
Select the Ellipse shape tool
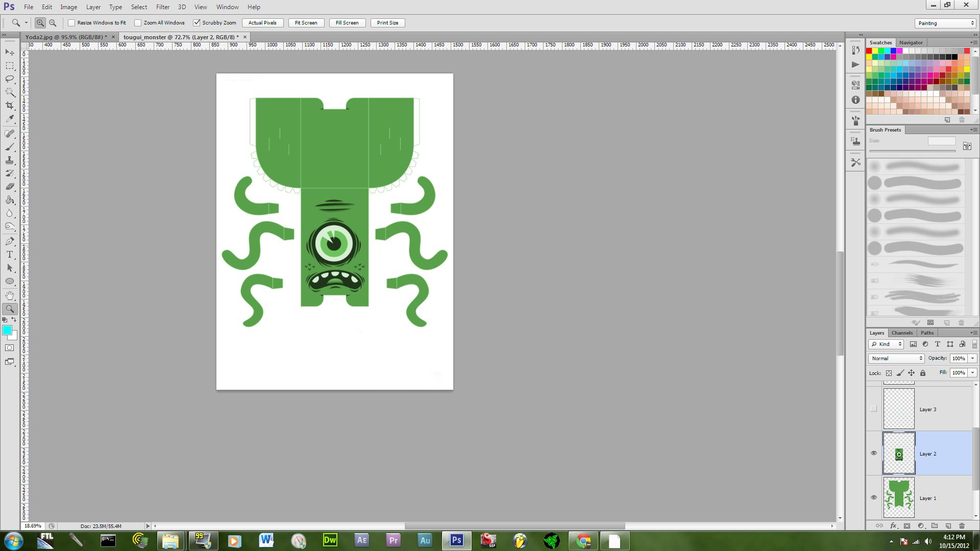[10, 281]
